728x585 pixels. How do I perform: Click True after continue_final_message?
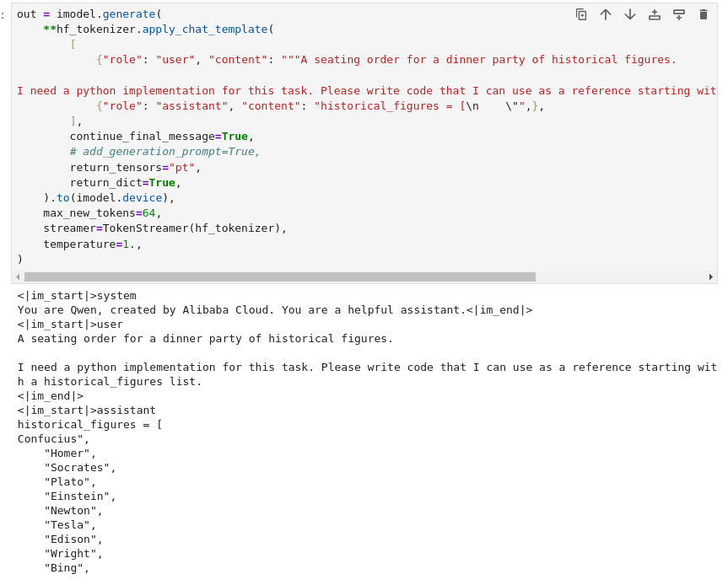pyautogui.click(x=235, y=137)
